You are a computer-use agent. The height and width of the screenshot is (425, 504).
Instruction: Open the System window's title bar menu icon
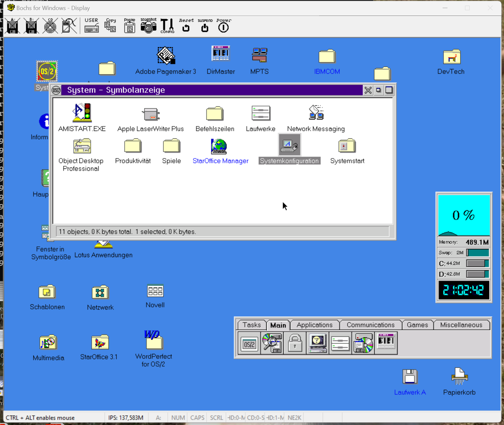click(56, 90)
